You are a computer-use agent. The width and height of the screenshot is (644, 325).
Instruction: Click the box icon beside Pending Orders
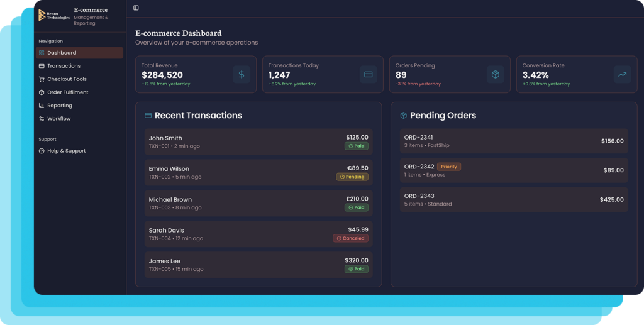pyautogui.click(x=403, y=116)
